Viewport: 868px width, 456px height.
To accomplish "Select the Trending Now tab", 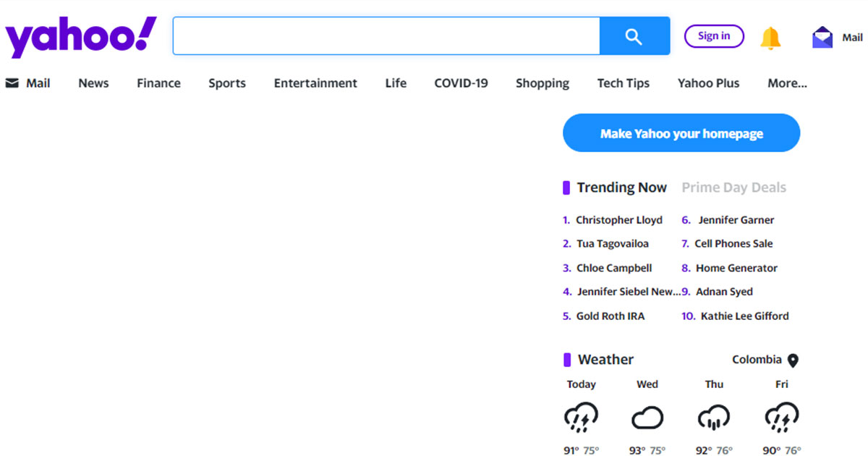I will 621,187.
